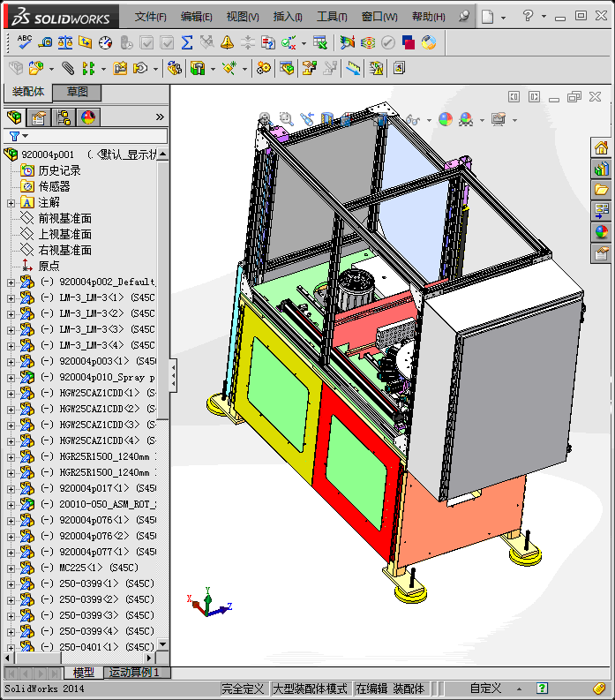615x700 pixels.
Task: Open the Equations sigma tool
Action: pos(187,42)
